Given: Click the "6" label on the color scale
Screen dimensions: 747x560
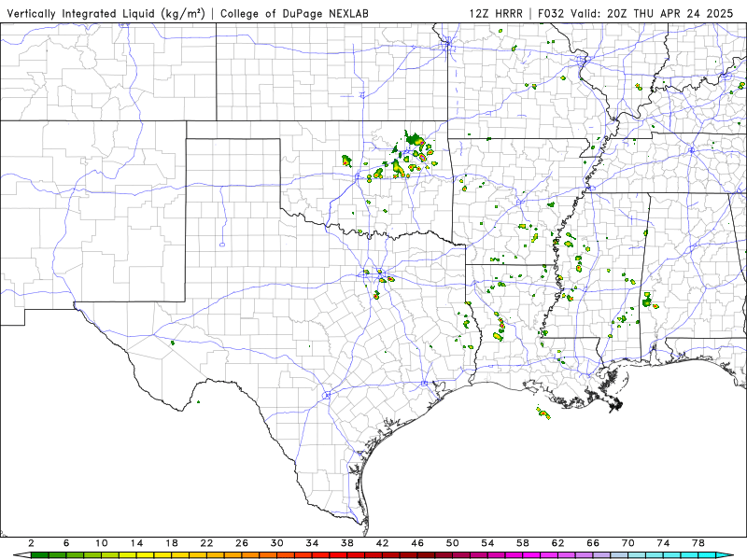Looking at the screenshot, I should pos(66,543).
